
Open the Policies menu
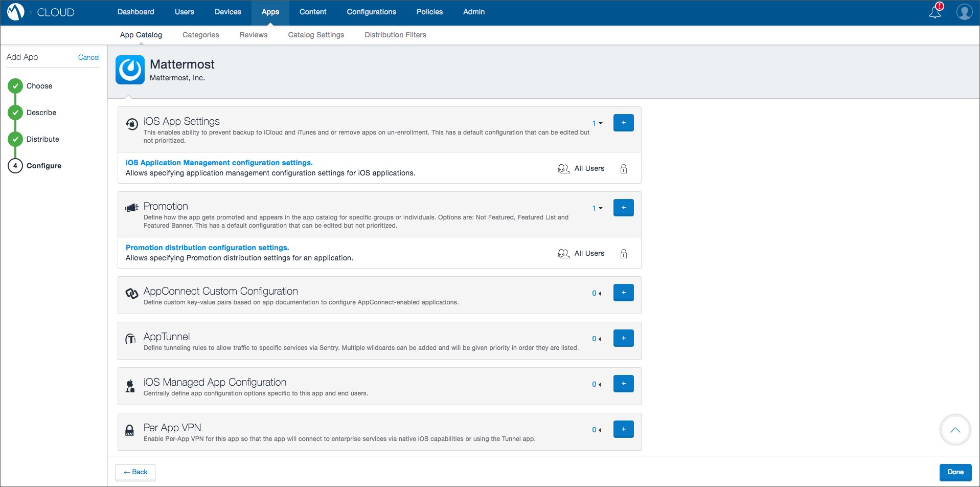pos(429,12)
